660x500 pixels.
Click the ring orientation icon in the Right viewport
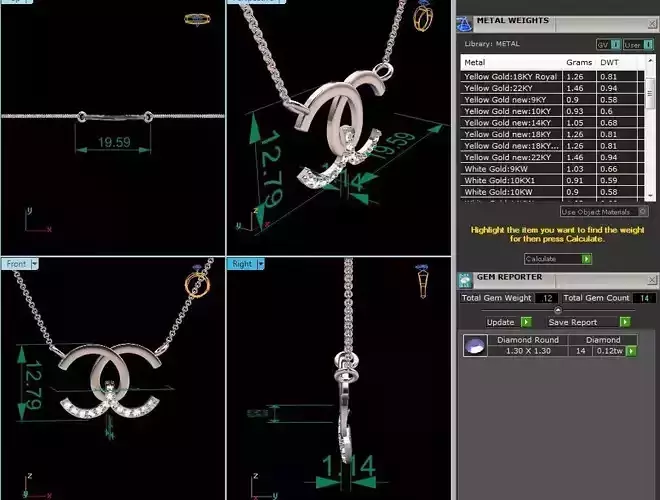pos(423,282)
